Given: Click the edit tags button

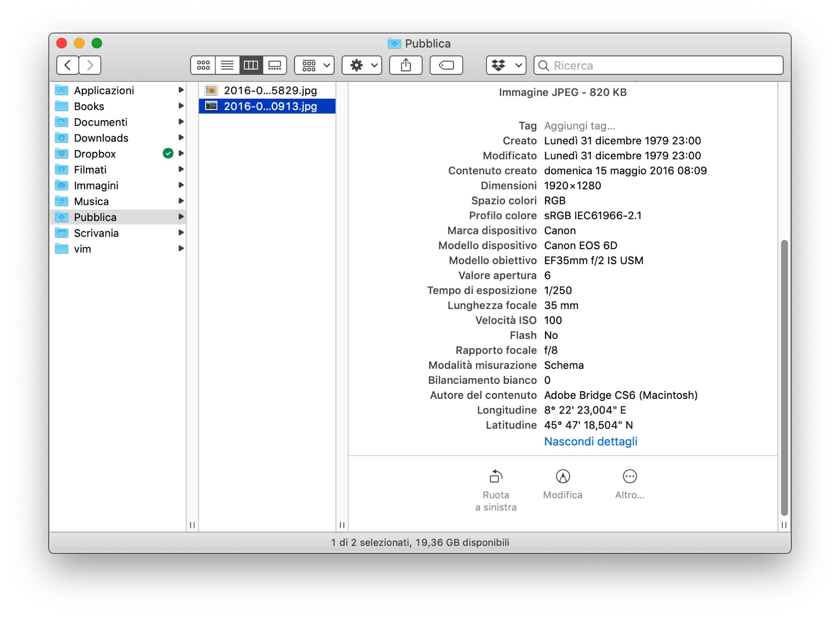Looking at the screenshot, I should pyautogui.click(x=446, y=65).
